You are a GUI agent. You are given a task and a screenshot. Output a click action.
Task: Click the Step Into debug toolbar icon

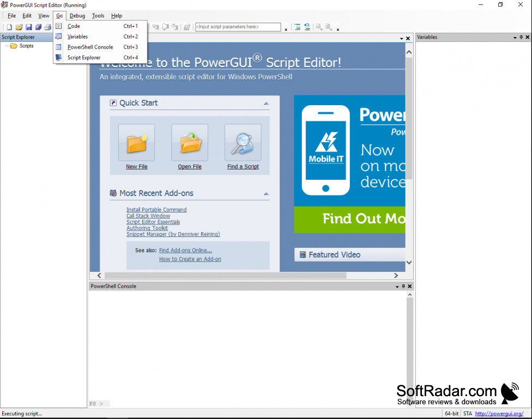[156, 27]
